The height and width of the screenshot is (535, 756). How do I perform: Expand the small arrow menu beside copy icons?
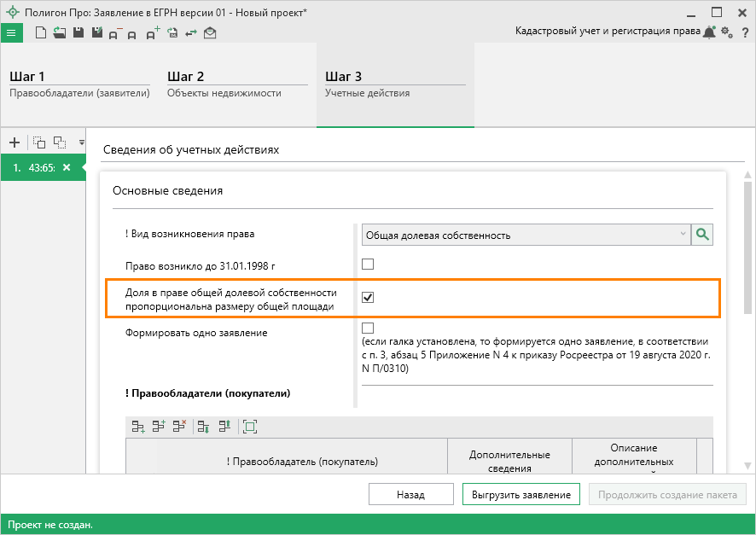pyautogui.click(x=82, y=142)
